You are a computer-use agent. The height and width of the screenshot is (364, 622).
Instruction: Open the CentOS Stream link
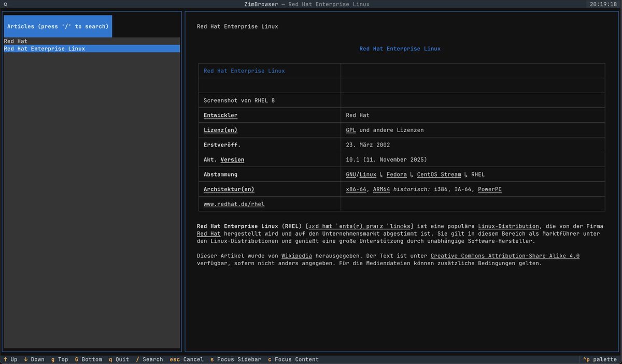(x=439, y=174)
